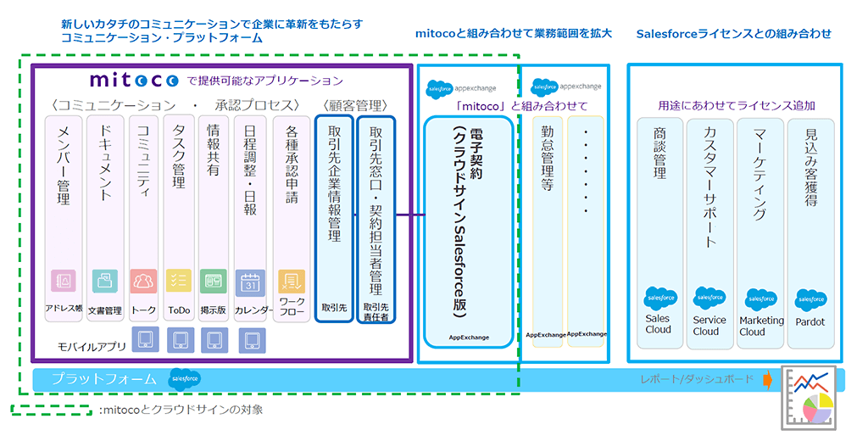The image size is (868, 441).
Task: Open the 掲示版 bulletin board icon
Action: (213, 281)
